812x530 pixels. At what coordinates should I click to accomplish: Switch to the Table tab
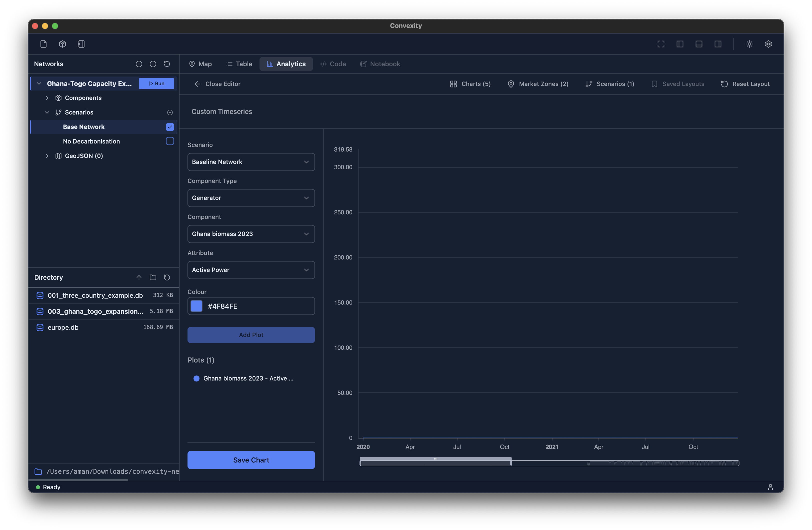click(x=239, y=64)
